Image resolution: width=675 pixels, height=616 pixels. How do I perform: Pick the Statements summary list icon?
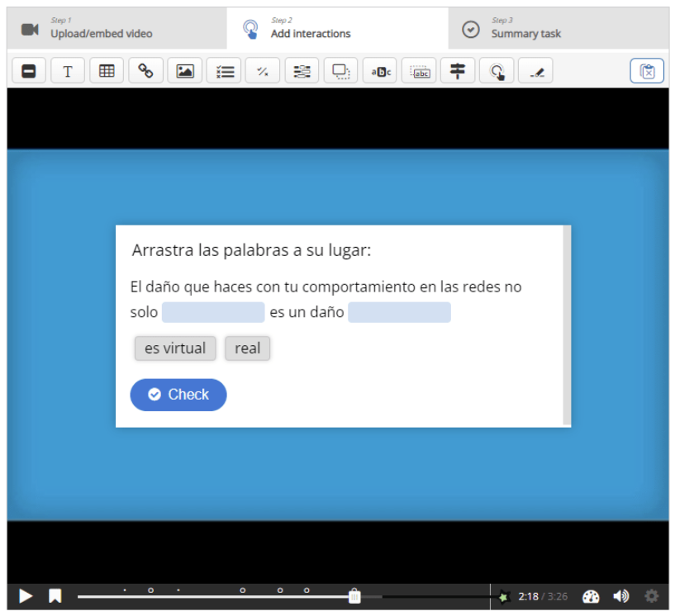[x=224, y=70]
